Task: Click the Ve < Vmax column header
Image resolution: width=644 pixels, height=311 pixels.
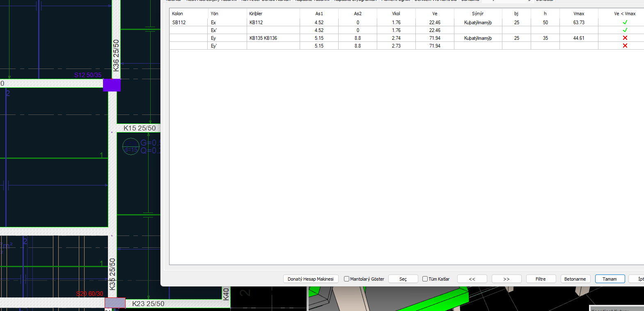Action: tap(625, 14)
